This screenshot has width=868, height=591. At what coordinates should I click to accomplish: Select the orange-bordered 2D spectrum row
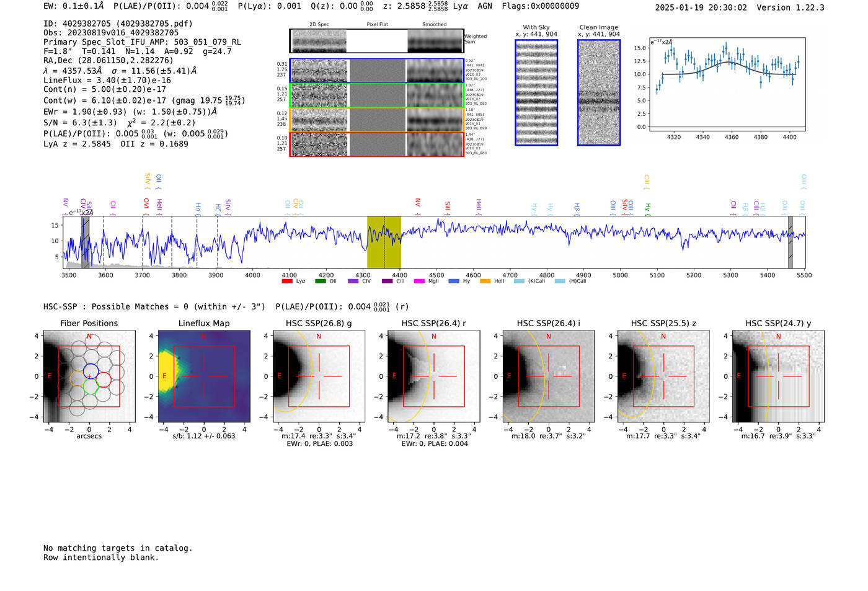376,120
